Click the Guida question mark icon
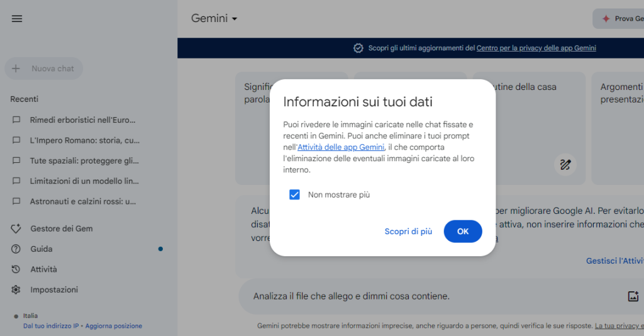Screen dimensions: 644x336 [x=16, y=249]
